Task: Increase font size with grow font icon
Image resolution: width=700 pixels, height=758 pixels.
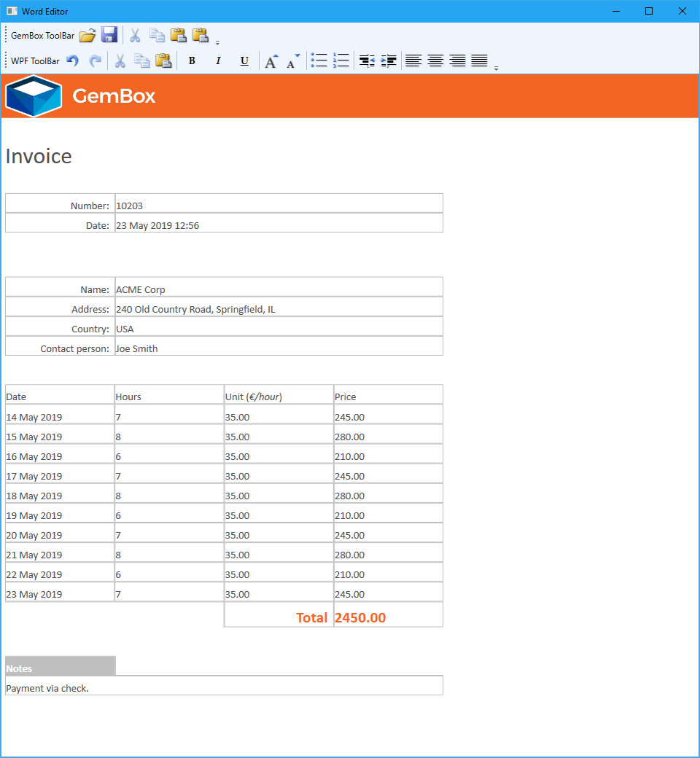Action: pos(271,61)
